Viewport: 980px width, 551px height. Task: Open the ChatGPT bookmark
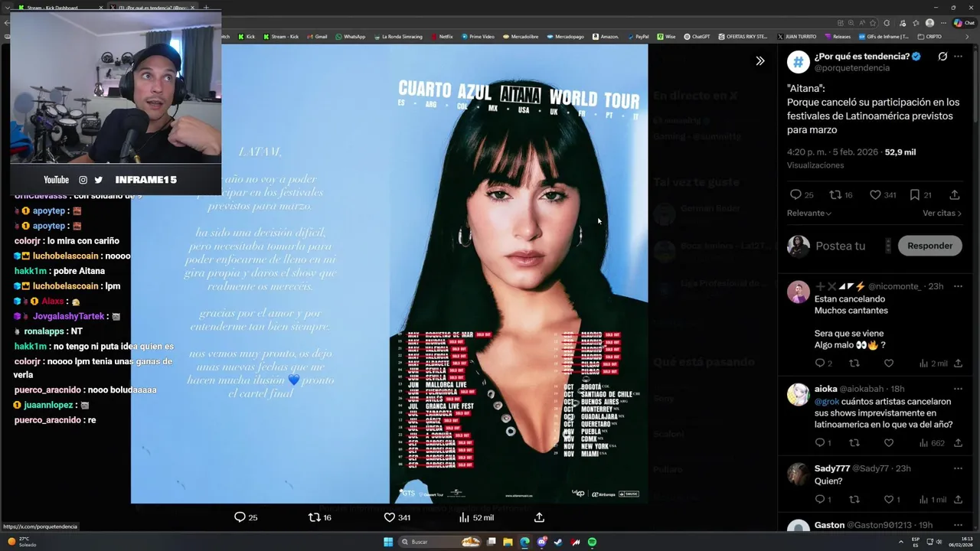pos(697,37)
